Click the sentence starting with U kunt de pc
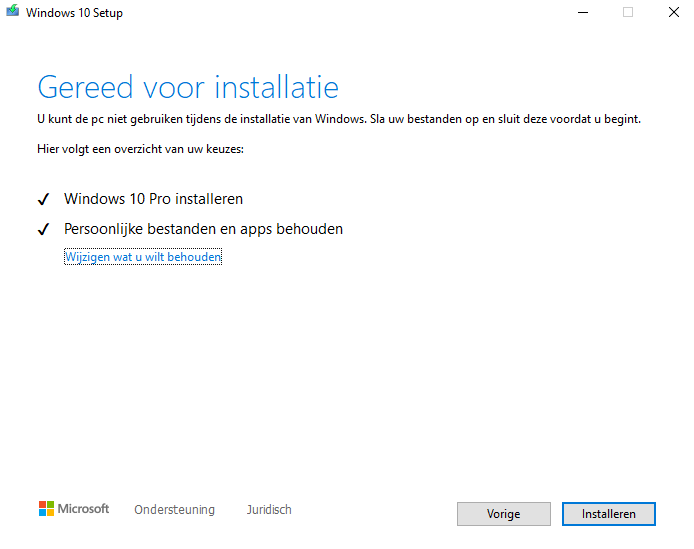This screenshot has height=549, width=694. pos(200,118)
